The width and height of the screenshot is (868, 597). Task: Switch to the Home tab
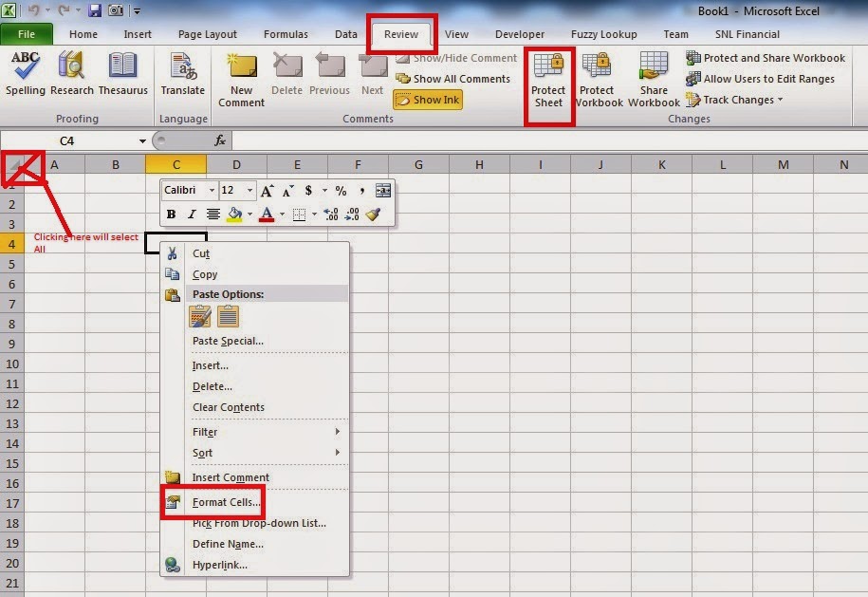83,34
